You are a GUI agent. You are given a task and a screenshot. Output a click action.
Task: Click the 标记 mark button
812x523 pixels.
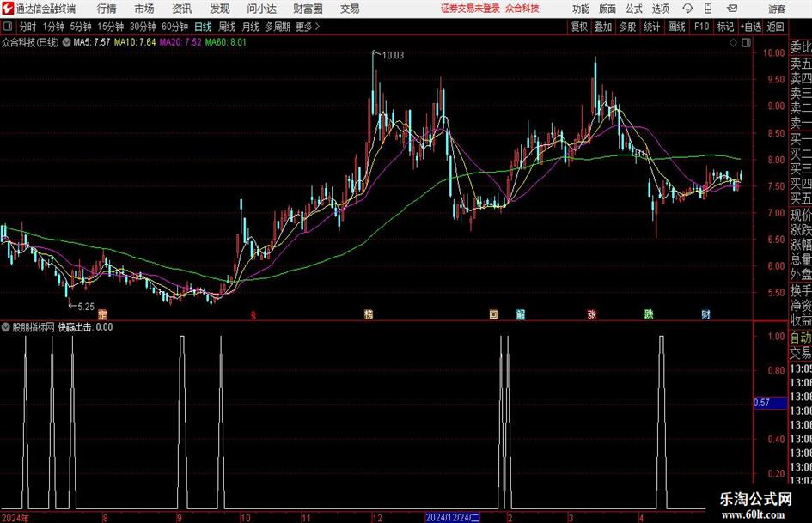pos(725,27)
